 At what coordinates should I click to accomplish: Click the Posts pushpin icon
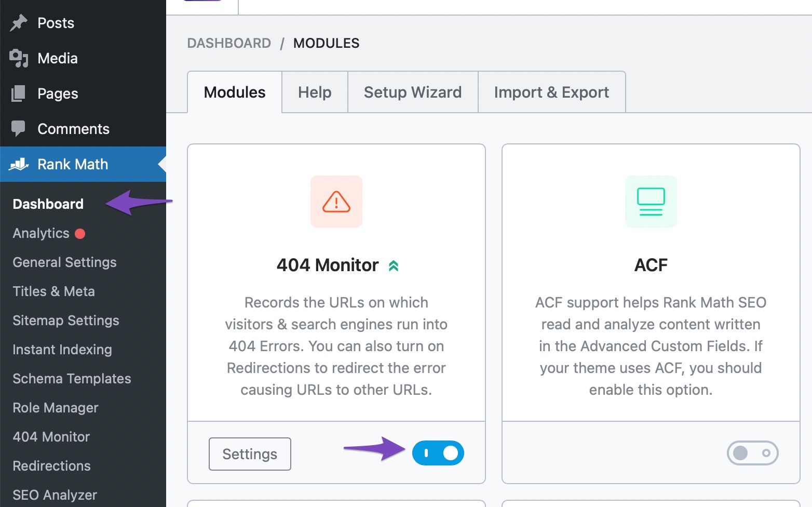[x=19, y=22]
